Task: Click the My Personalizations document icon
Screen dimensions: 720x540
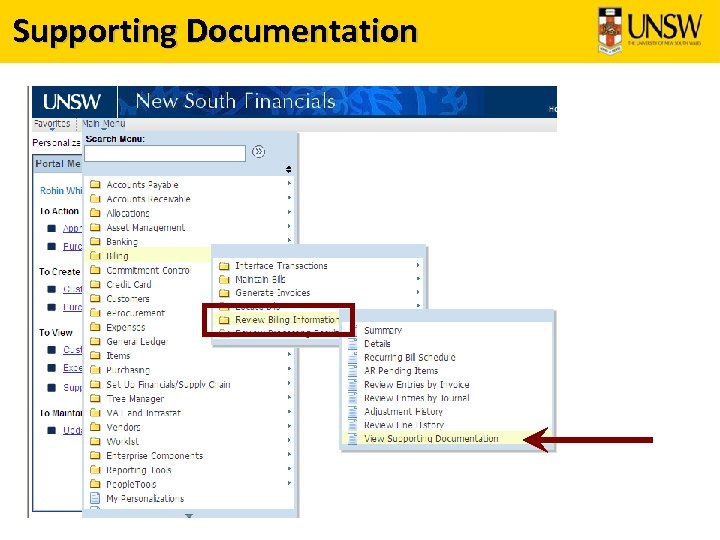Action: coord(95,498)
